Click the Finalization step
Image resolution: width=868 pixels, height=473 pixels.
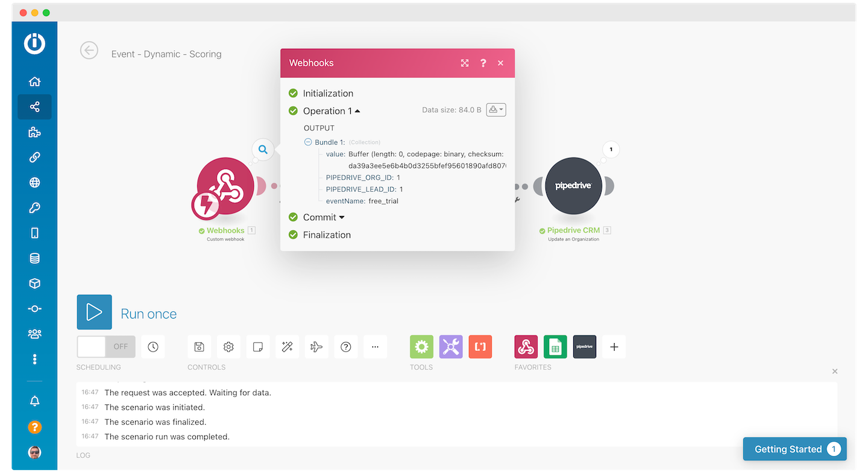(x=327, y=235)
